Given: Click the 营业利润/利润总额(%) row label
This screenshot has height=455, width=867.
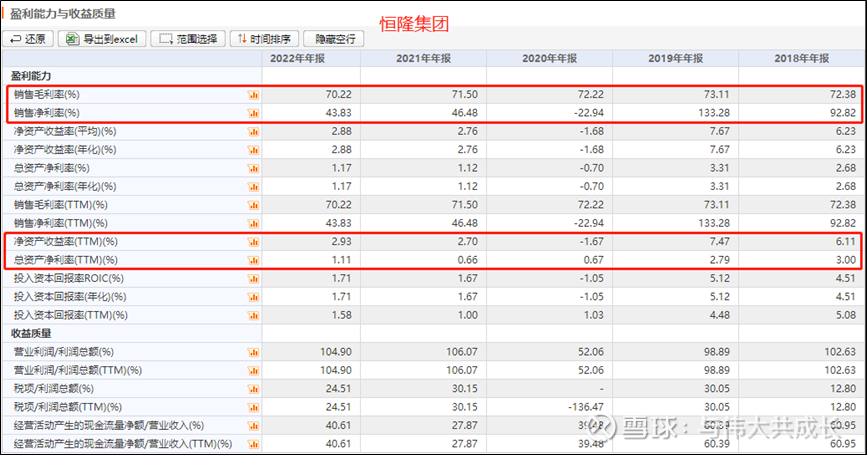Looking at the screenshot, I should (64, 352).
